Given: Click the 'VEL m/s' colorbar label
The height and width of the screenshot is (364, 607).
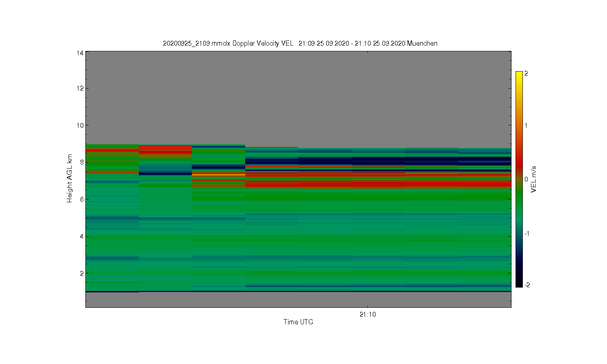Looking at the screenshot, I should pos(533,179).
